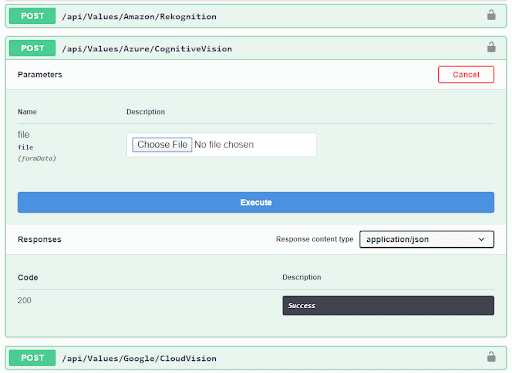Click the lock icon for Amazon Rekognition endpoint
This screenshot has width=512, height=373.
[491, 15]
